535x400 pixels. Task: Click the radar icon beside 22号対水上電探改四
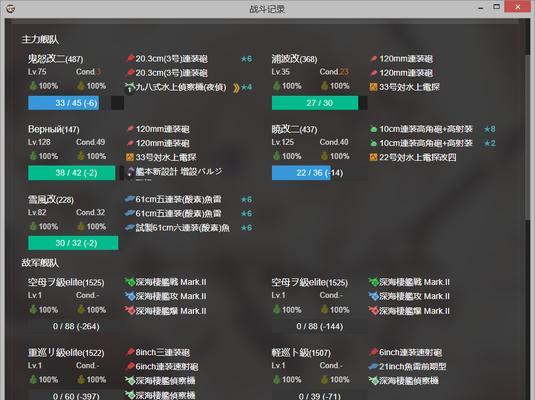[x=374, y=157]
